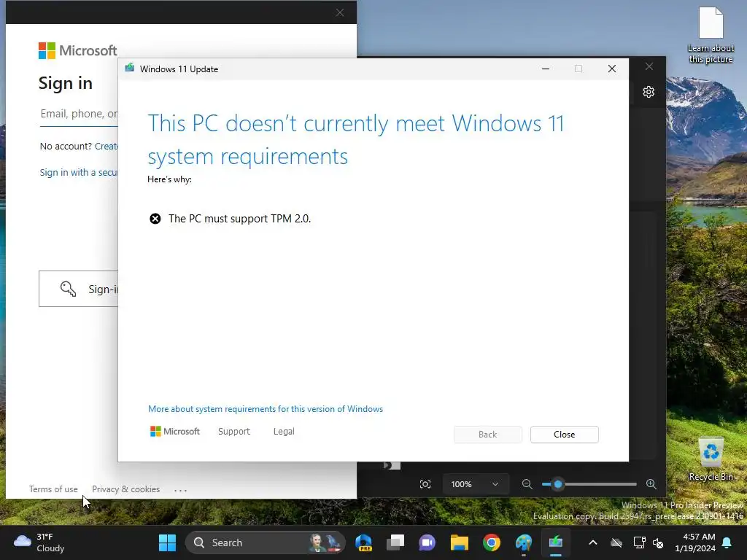
Task: Click the TPM 2.0 error X icon
Action: [155, 219]
